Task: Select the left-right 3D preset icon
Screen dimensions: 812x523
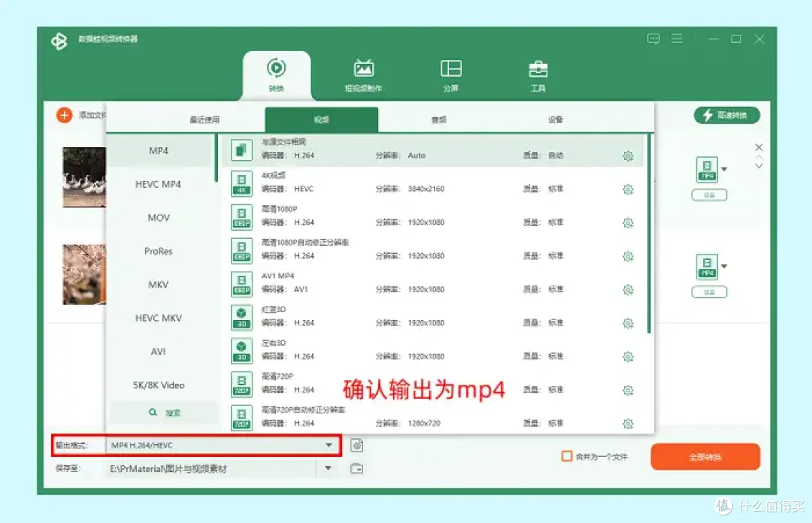Action: pyautogui.click(x=241, y=351)
